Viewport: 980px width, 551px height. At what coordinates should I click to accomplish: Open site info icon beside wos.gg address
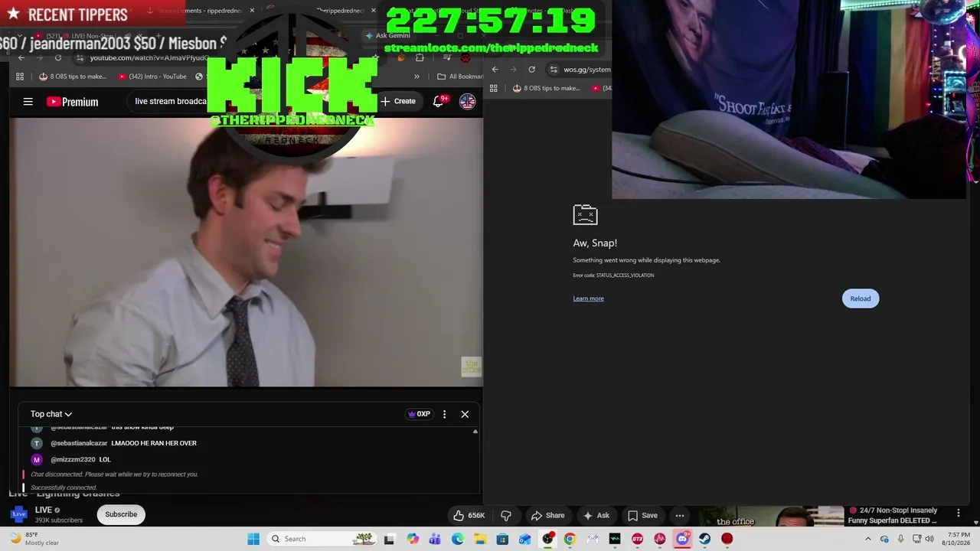[554, 70]
